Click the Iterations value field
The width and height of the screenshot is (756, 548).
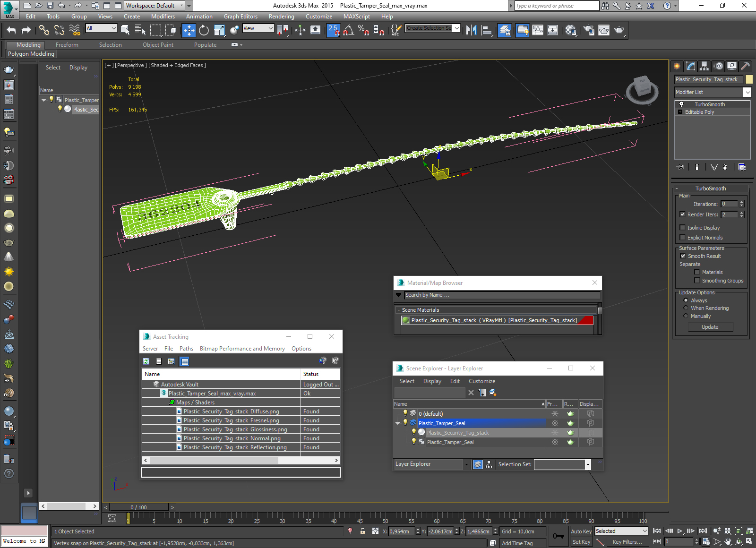[729, 204]
